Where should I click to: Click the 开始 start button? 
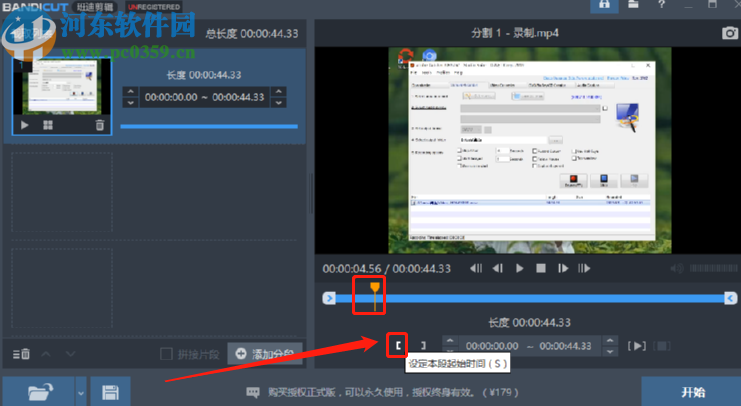[693, 392]
